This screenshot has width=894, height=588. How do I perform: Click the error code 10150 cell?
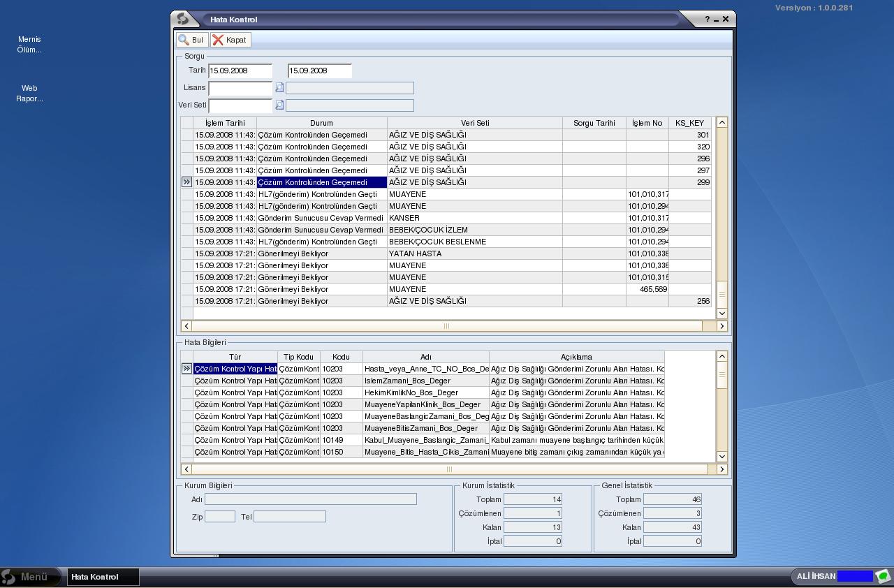[x=342, y=452]
